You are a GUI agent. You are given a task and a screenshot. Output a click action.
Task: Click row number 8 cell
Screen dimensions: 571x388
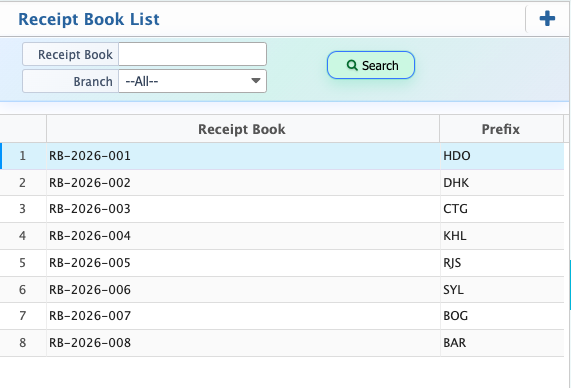(23, 343)
